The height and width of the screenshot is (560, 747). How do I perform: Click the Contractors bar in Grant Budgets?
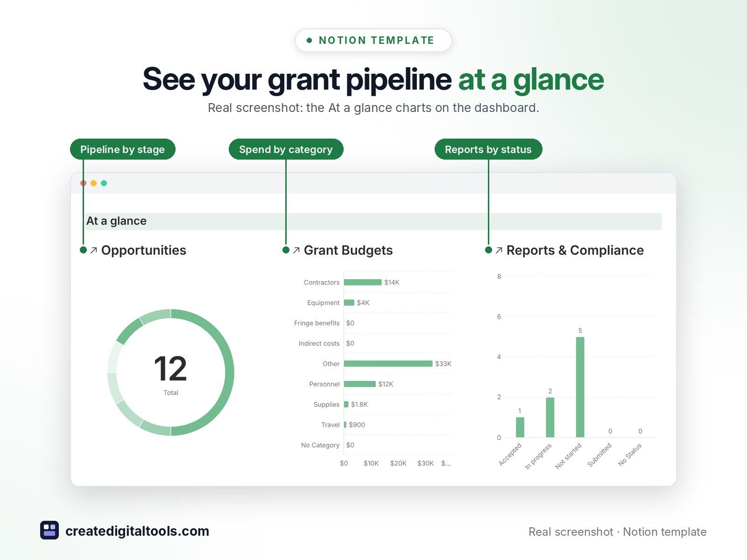point(363,282)
